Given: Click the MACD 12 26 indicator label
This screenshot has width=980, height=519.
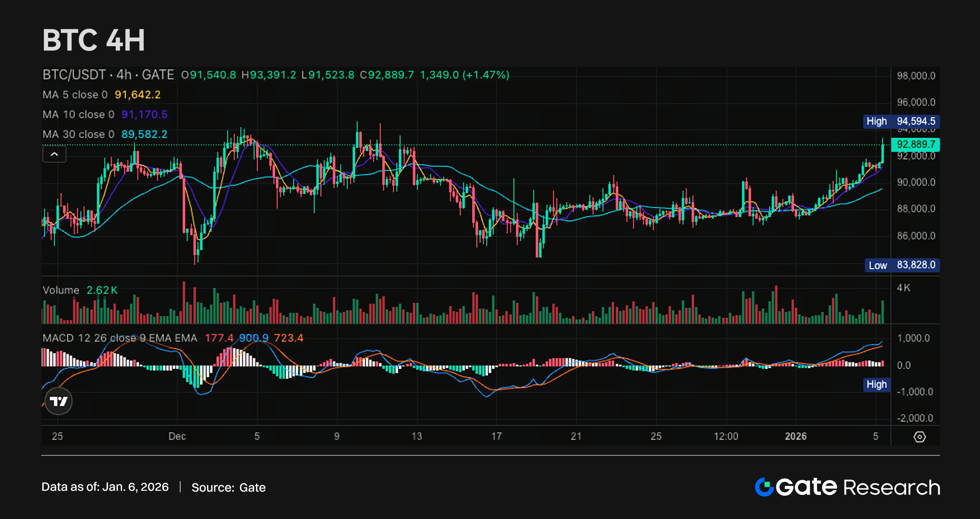Looking at the screenshot, I should pos(119,338).
